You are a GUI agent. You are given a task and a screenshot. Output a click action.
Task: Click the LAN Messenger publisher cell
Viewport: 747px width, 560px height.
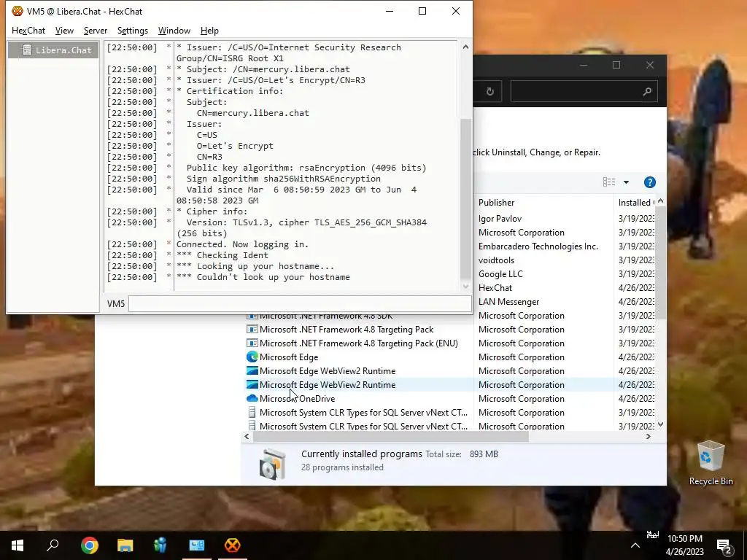(508, 301)
